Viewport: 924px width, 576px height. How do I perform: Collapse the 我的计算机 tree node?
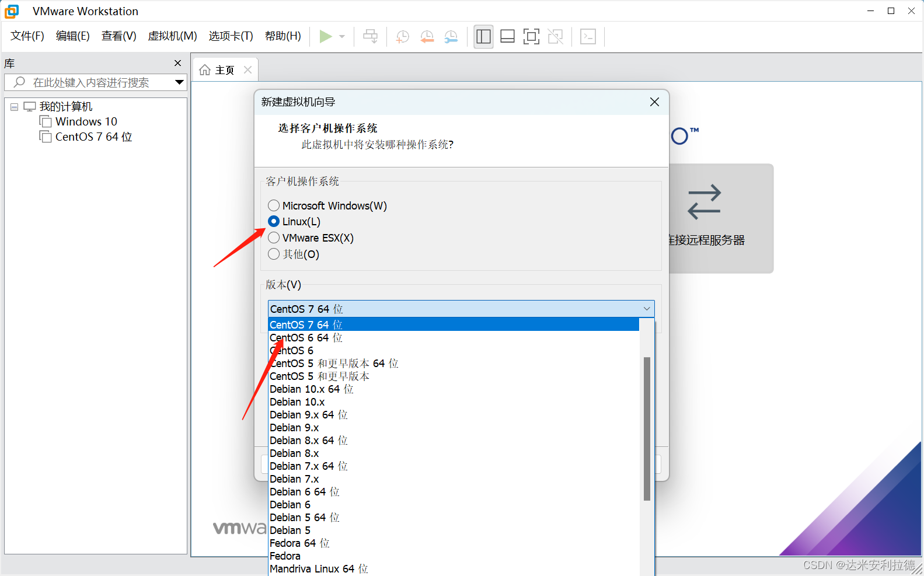[14, 107]
